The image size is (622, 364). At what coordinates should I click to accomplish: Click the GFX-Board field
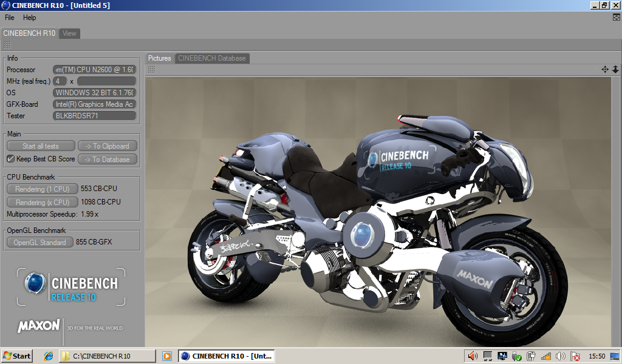[94, 104]
